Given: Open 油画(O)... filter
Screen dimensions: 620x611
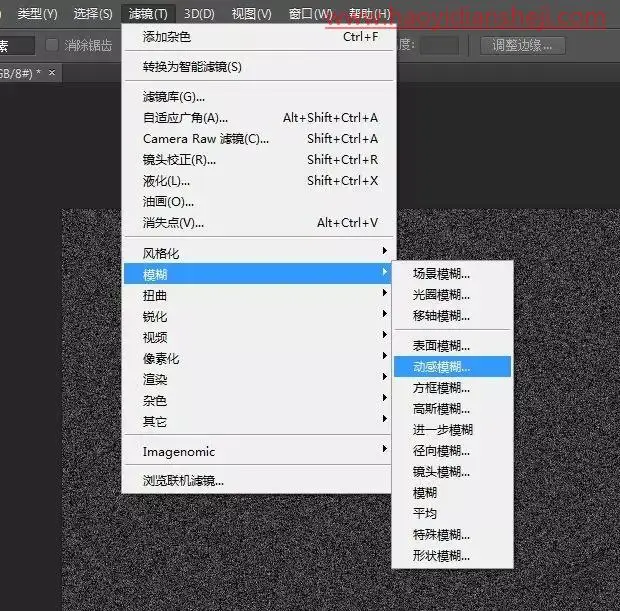Looking at the screenshot, I should pyautogui.click(x=260, y=202).
